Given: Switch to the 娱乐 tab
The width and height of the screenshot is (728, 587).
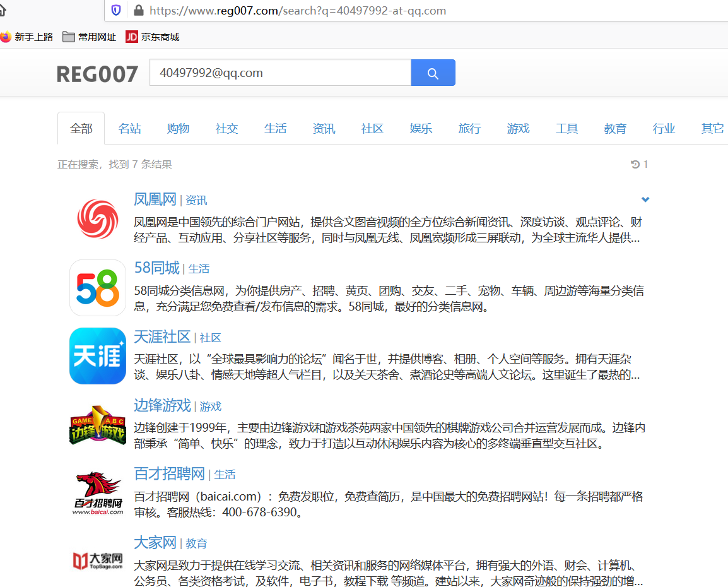Looking at the screenshot, I should pos(421,128).
